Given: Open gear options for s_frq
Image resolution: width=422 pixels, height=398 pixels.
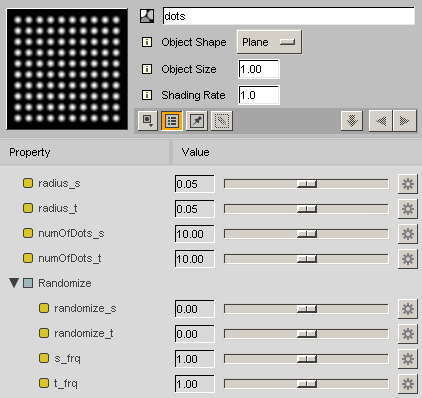Looking at the screenshot, I should coord(408,359).
